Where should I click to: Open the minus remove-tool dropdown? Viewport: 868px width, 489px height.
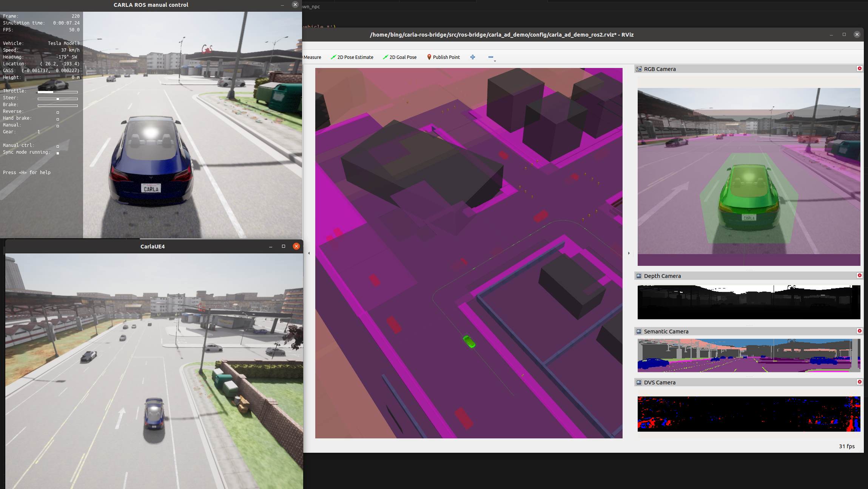pos(491,58)
